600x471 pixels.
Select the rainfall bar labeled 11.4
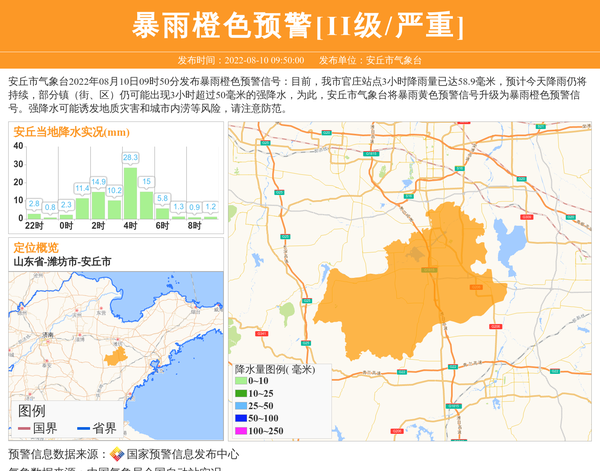click(x=82, y=207)
